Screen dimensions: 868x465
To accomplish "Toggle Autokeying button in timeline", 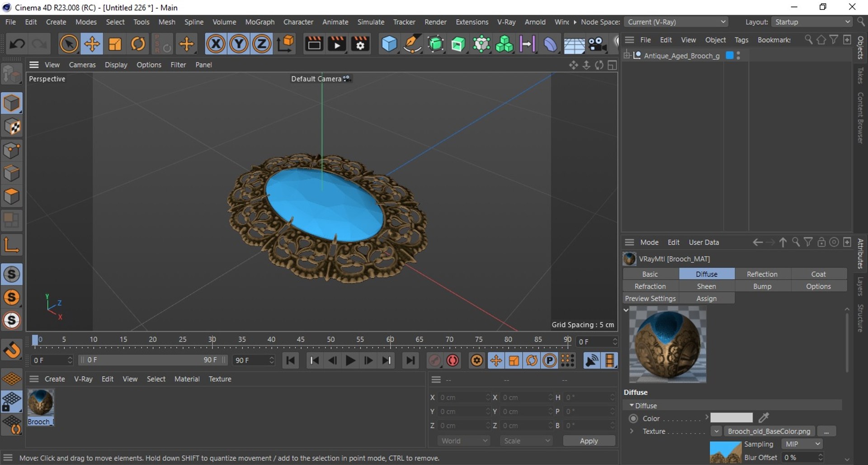I will coord(453,361).
